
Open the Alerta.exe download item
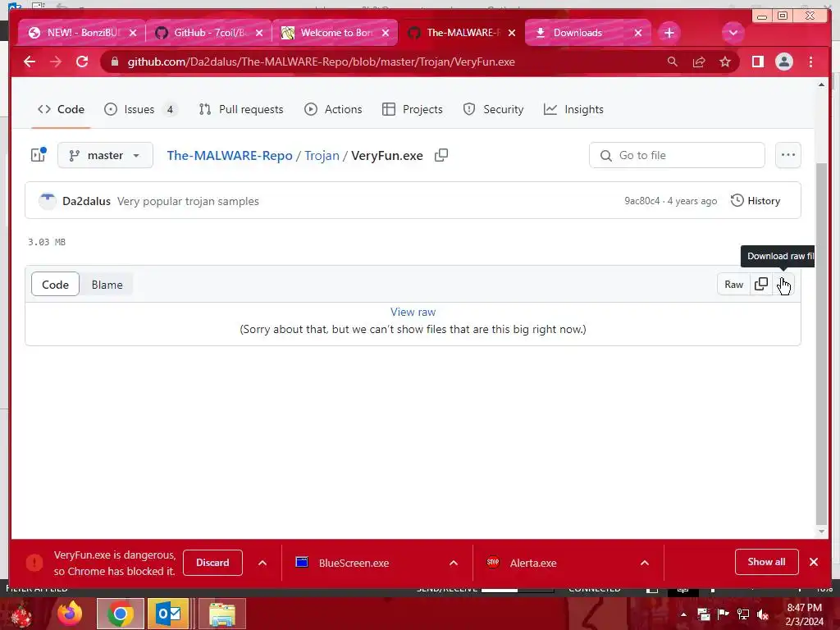point(533,563)
